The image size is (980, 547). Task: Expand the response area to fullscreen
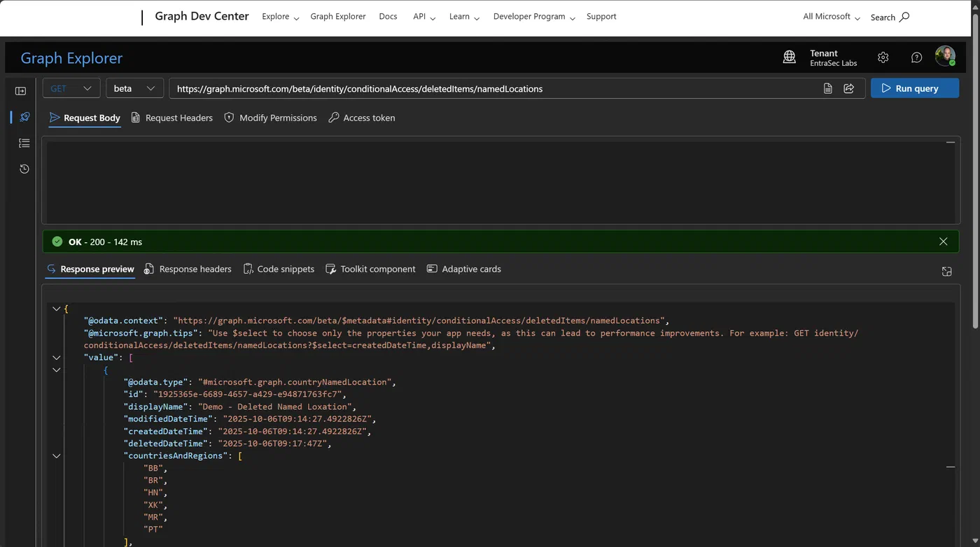[x=946, y=271]
